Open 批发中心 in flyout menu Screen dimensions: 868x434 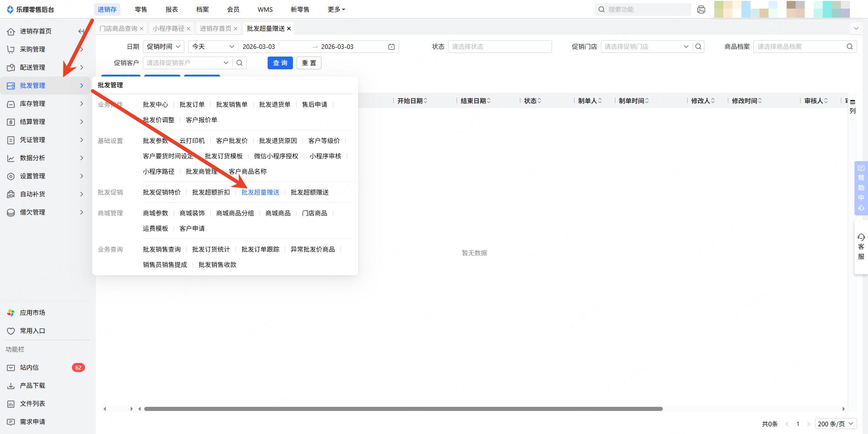[x=156, y=105]
